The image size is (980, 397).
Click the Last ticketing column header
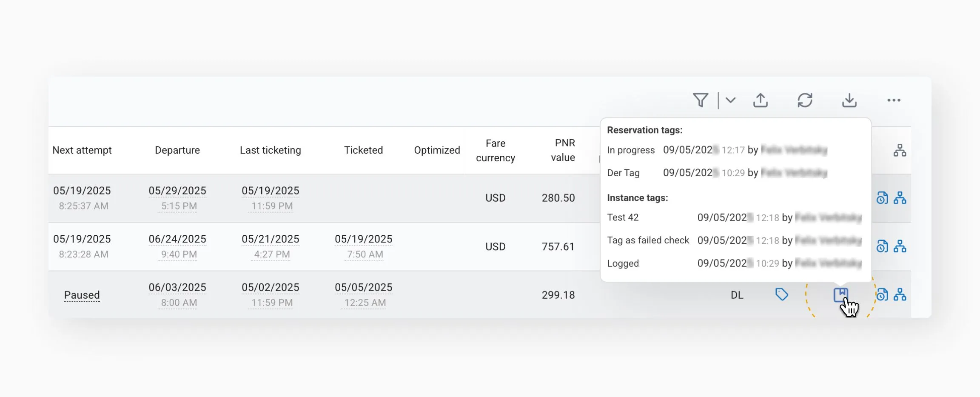coord(270,150)
